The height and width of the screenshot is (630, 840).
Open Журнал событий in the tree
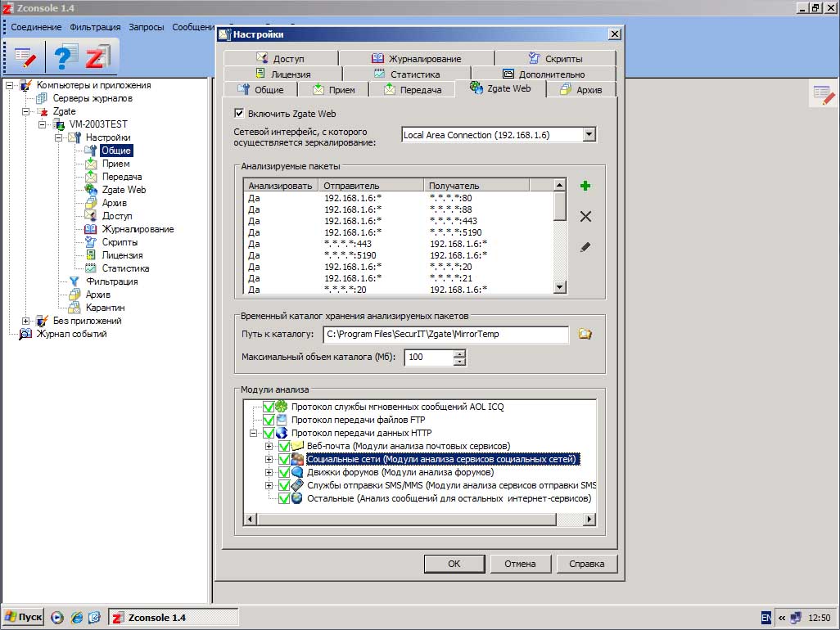tap(71, 334)
